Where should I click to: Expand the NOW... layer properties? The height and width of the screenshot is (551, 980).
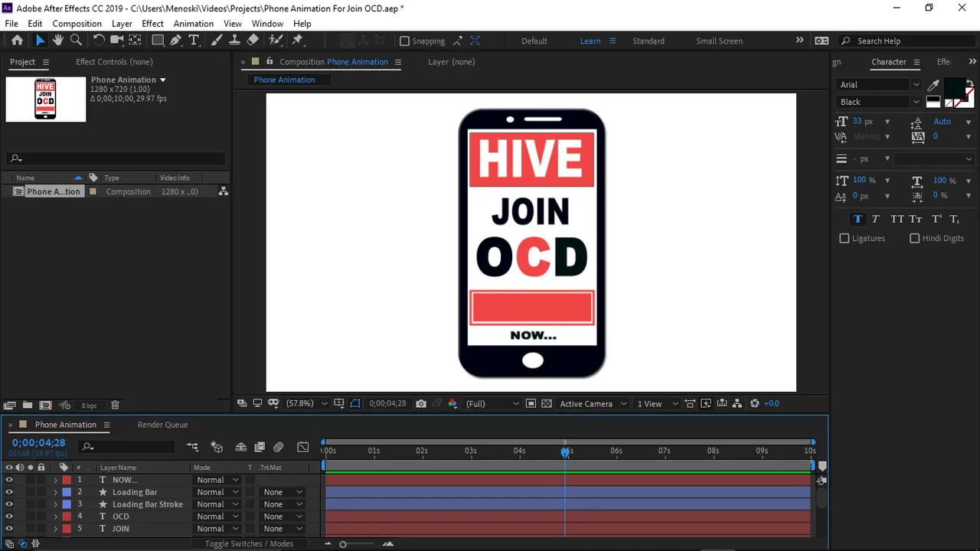[x=55, y=480]
